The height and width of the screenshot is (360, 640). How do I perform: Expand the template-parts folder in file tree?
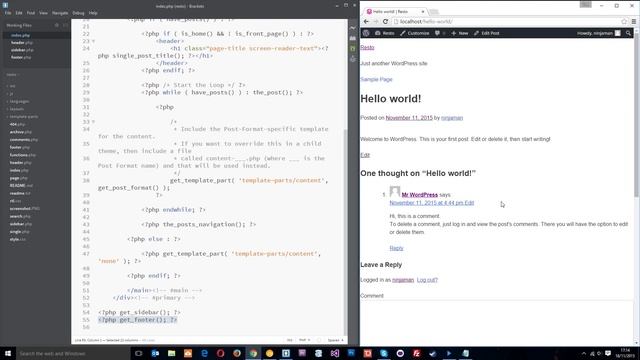23,117
